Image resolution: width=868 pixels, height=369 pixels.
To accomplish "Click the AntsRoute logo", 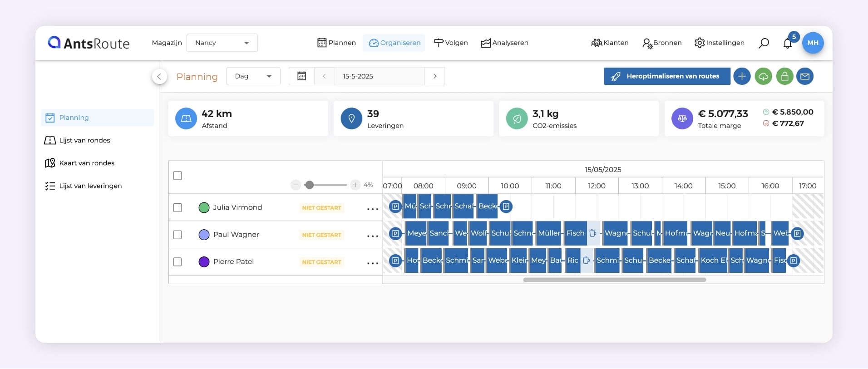I will click(x=89, y=43).
